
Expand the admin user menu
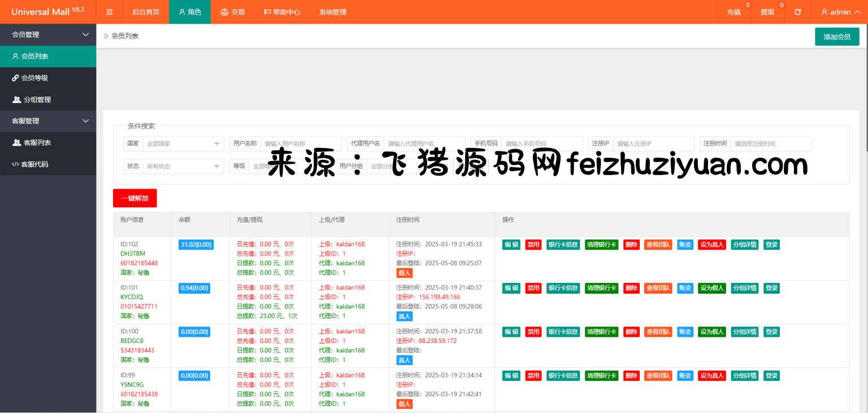[x=840, y=12]
